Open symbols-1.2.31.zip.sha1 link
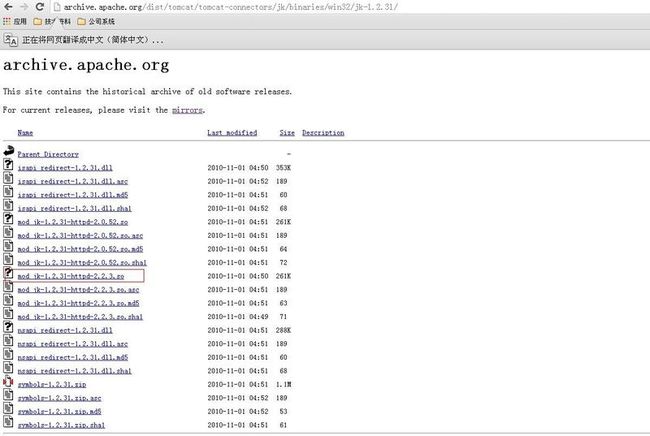Viewport: 650px width, 436px height. [61, 425]
